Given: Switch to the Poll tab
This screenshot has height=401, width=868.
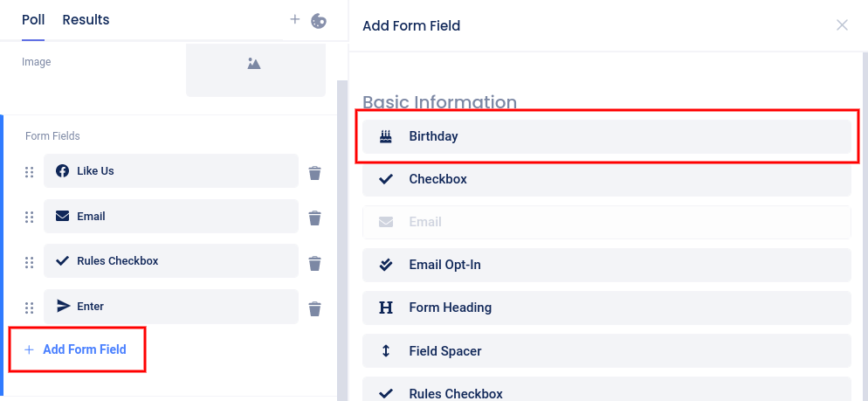Looking at the screenshot, I should click(x=33, y=19).
